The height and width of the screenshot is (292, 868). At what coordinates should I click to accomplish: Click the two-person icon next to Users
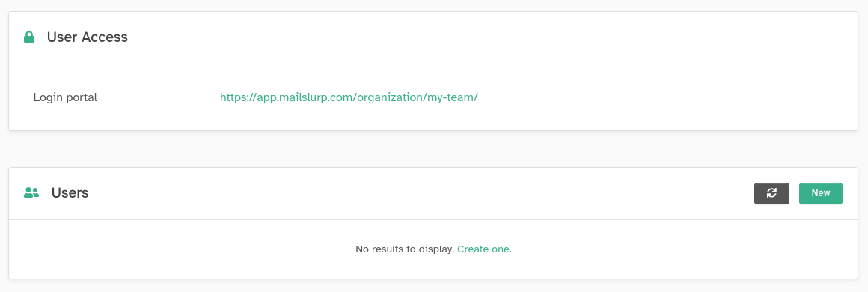(x=31, y=193)
